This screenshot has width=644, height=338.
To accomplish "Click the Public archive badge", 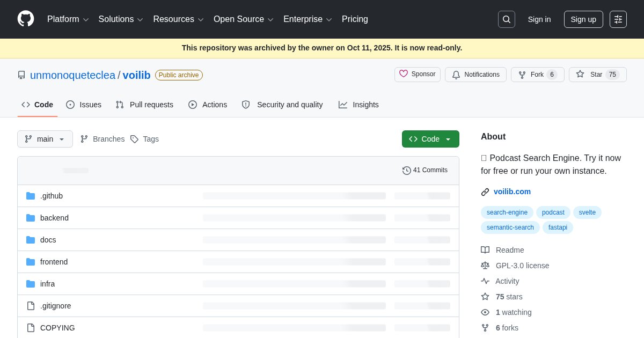I will (179, 75).
